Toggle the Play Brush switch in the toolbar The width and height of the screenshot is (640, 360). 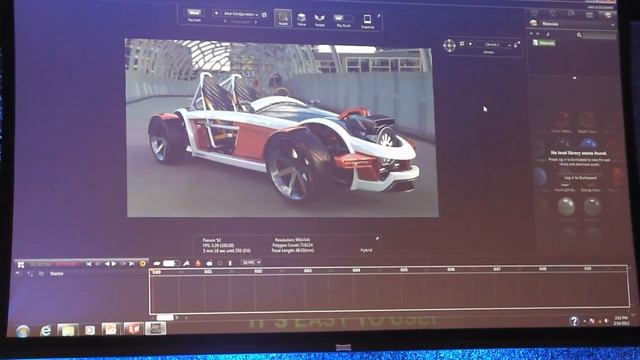(343, 18)
